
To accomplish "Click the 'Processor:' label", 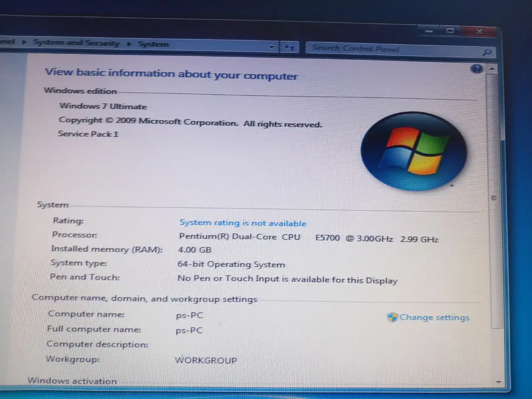I will (74, 234).
